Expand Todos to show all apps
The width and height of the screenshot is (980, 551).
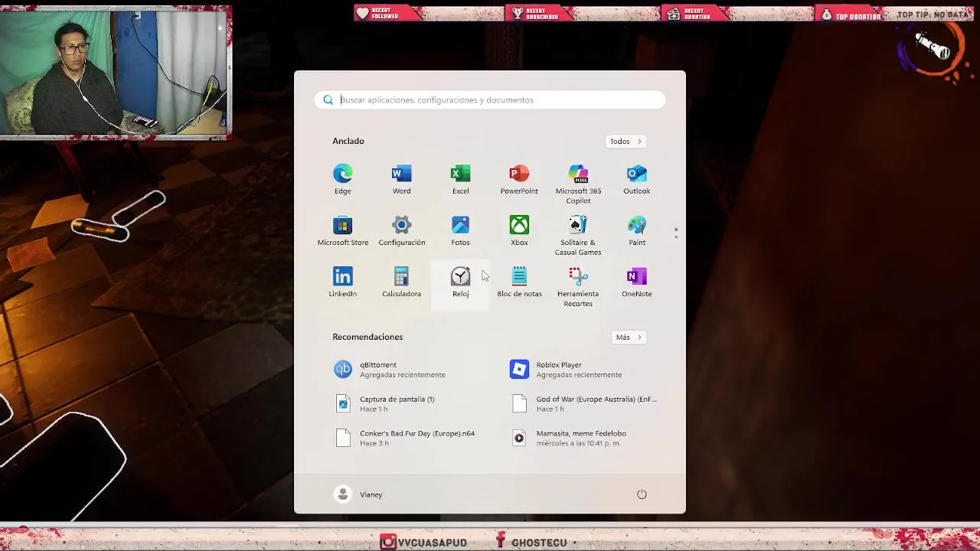coord(626,142)
